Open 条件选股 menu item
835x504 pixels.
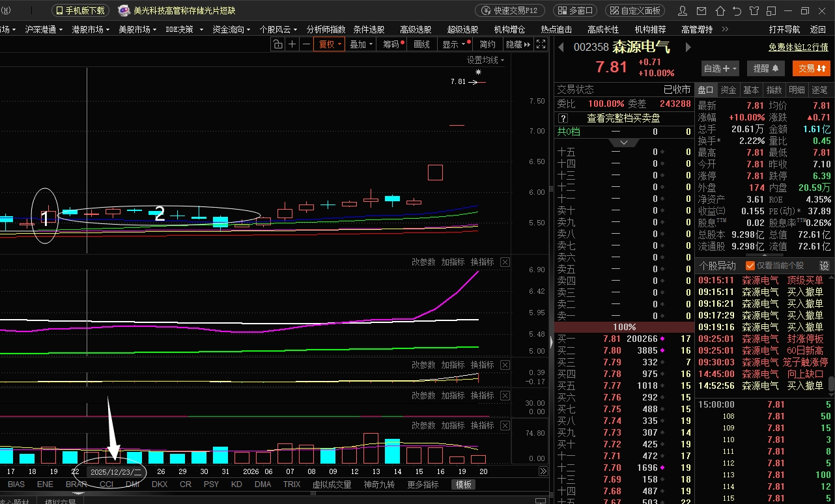pos(369,29)
